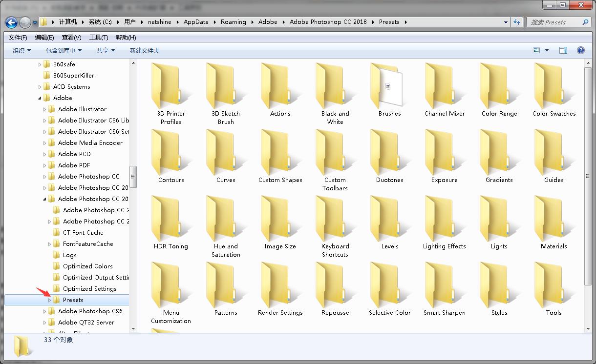Viewport: 596px width, 364px height.
Task: Refresh the current folder view
Action: (x=517, y=22)
